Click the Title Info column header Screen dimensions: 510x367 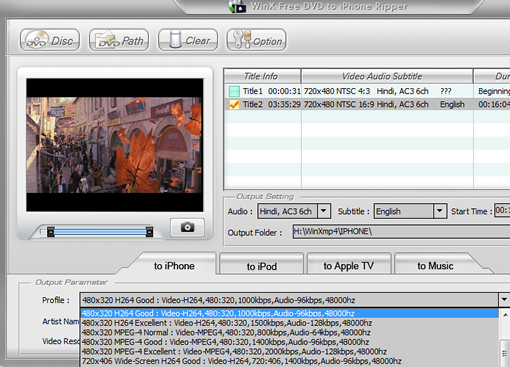262,76
